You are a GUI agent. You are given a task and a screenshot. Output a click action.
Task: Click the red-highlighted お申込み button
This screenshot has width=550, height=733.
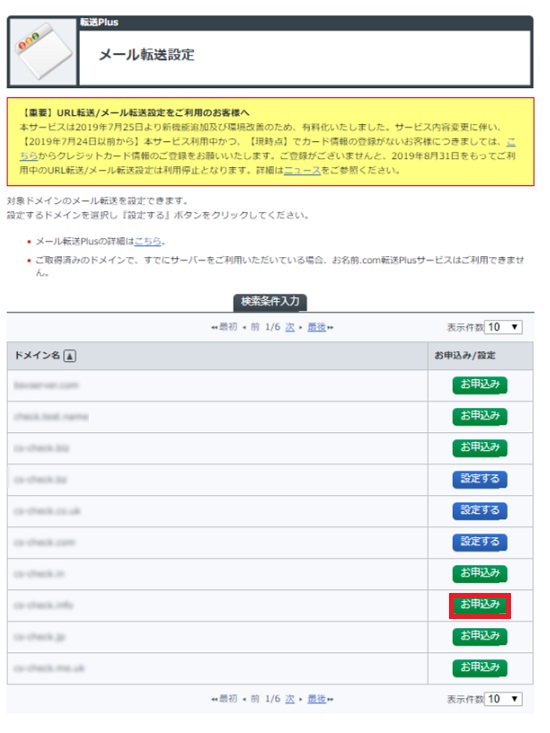tap(480, 605)
